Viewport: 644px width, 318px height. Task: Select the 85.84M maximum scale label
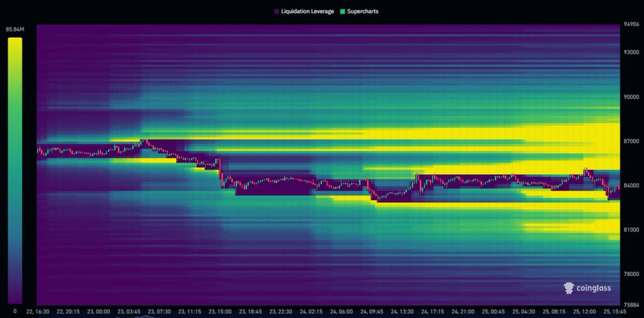pyautogui.click(x=14, y=29)
